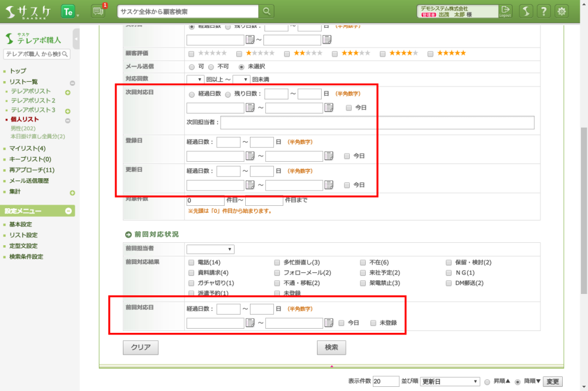Open the 前回担当者 dropdown

210,249
